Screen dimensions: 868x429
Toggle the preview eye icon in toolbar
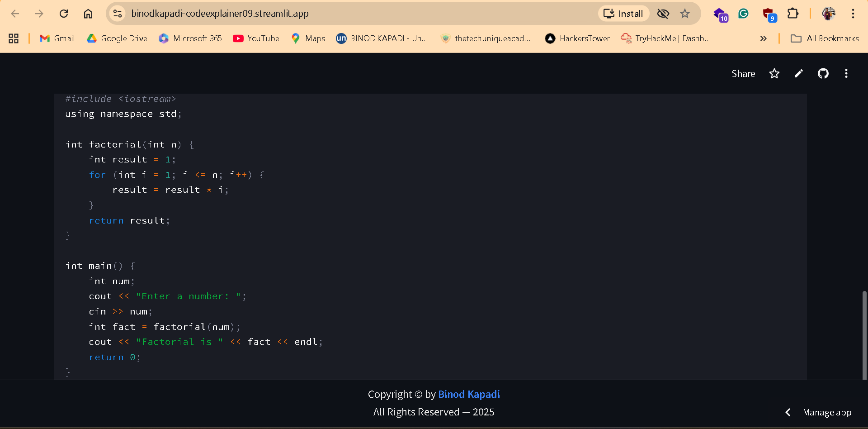coord(663,14)
